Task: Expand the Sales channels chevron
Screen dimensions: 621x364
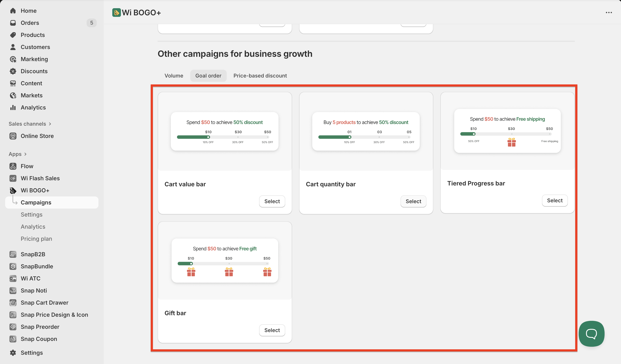Action: [50, 124]
